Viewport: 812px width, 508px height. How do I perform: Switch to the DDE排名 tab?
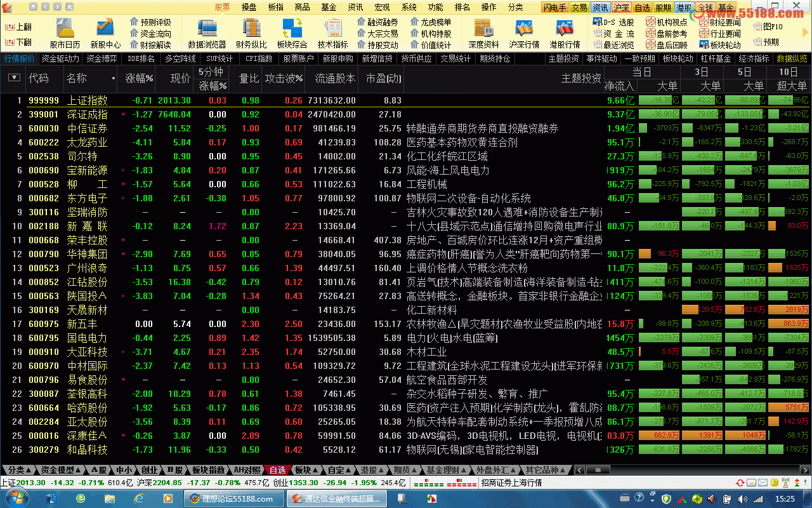click(141, 58)
